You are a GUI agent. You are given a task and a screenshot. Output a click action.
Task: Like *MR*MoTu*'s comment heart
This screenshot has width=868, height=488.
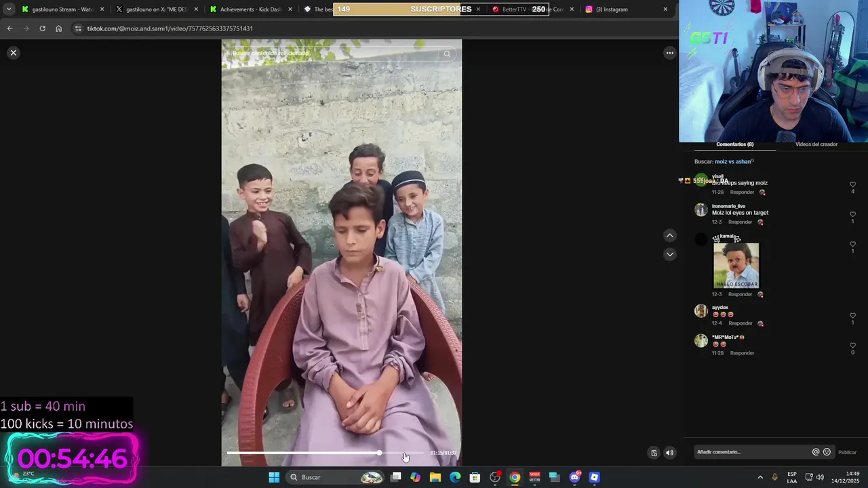click(852, 345)
